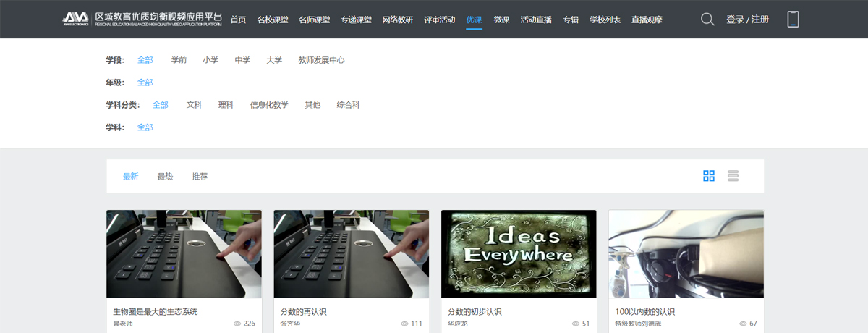Open 直播观摩 navigation item

point(647,20)
